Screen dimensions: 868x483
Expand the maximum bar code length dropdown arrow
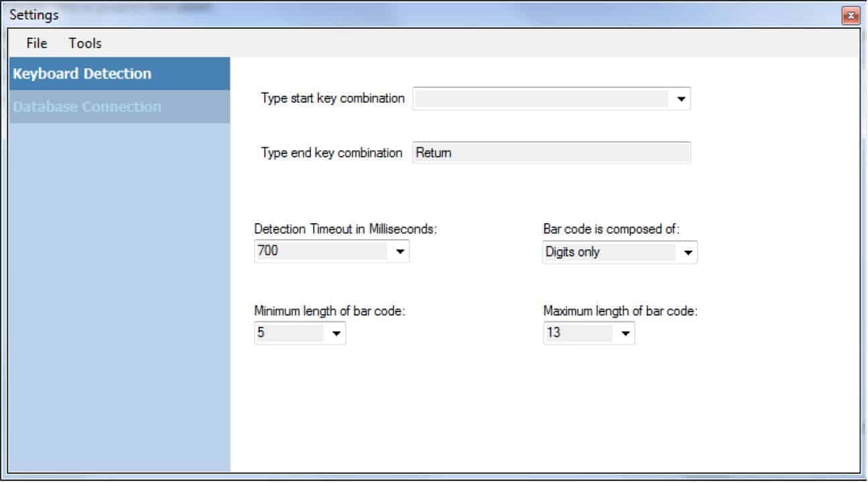[625, 333]
